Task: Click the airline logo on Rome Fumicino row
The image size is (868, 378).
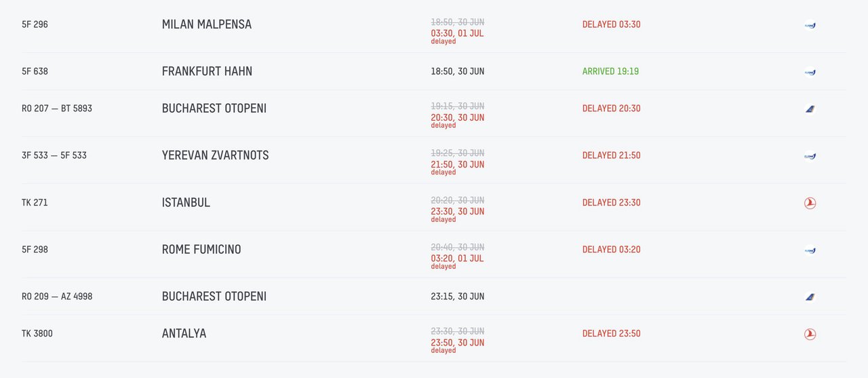Action: coord(810,250)
